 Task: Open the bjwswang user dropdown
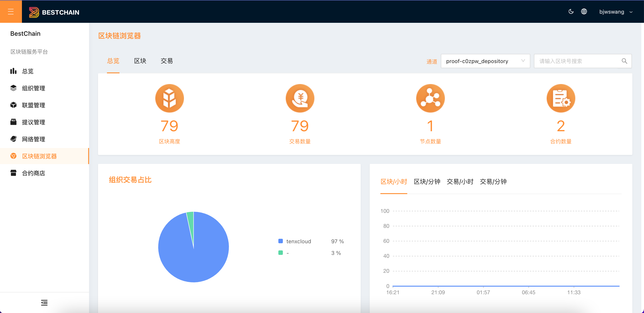pos(616,12)
